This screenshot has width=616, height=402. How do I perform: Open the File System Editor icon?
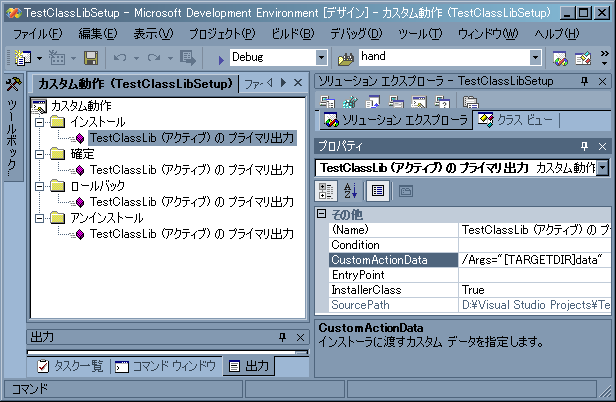click(327, 102)
